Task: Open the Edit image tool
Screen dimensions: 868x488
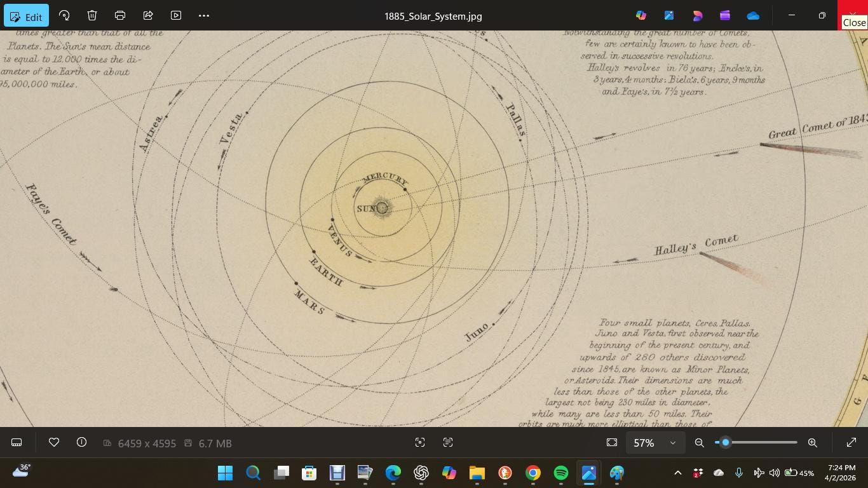Action: (x=26, y=16)
